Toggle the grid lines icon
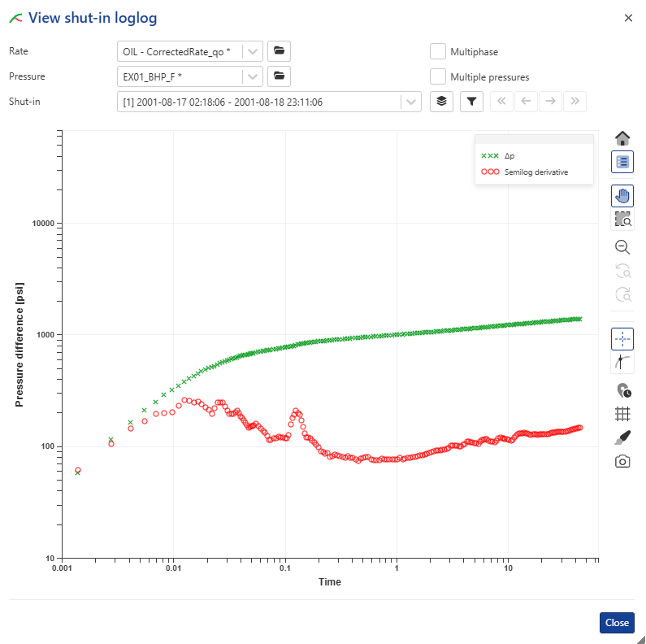This screenshot has height=644, width=646. (622, 413)
